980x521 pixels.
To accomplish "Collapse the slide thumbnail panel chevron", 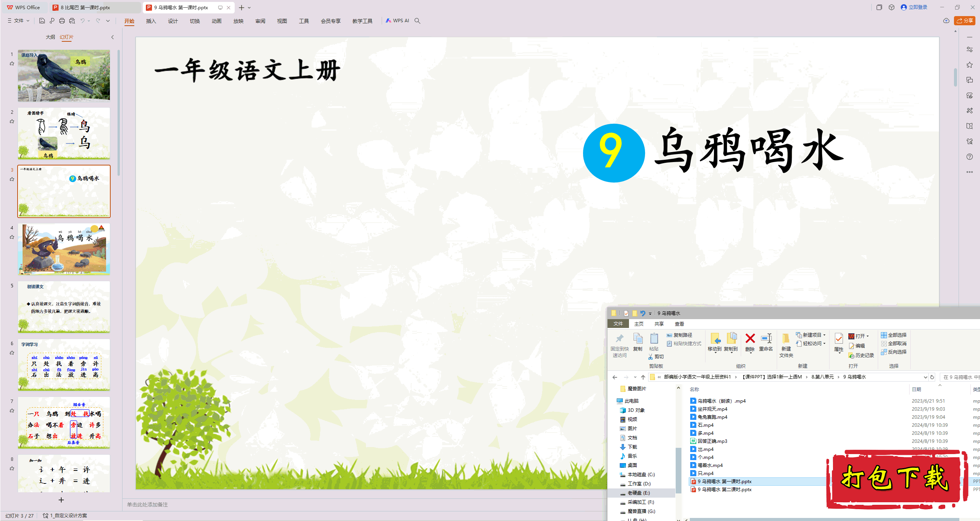I will coord(113,37).
